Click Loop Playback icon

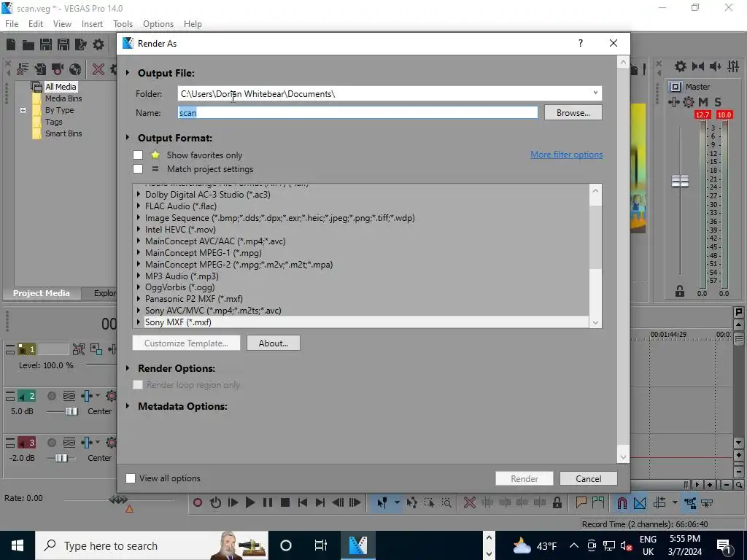(x=215, y=502)
